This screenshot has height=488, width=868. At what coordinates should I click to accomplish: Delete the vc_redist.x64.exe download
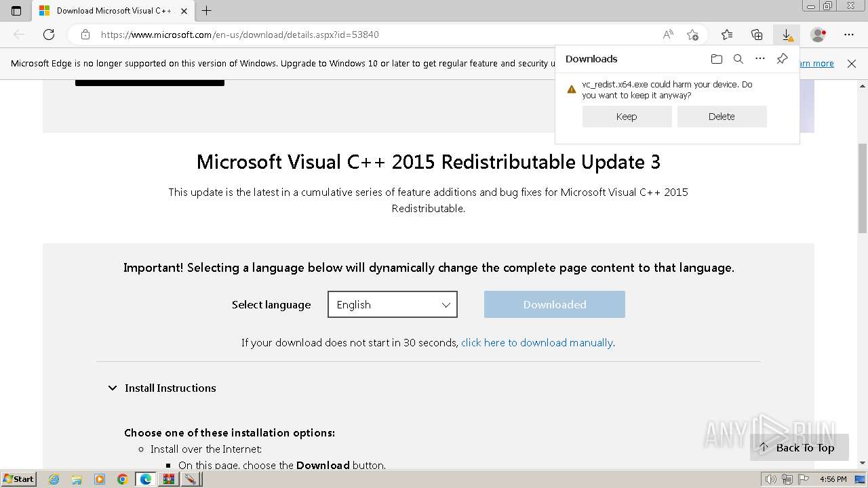tap(722, 117)
